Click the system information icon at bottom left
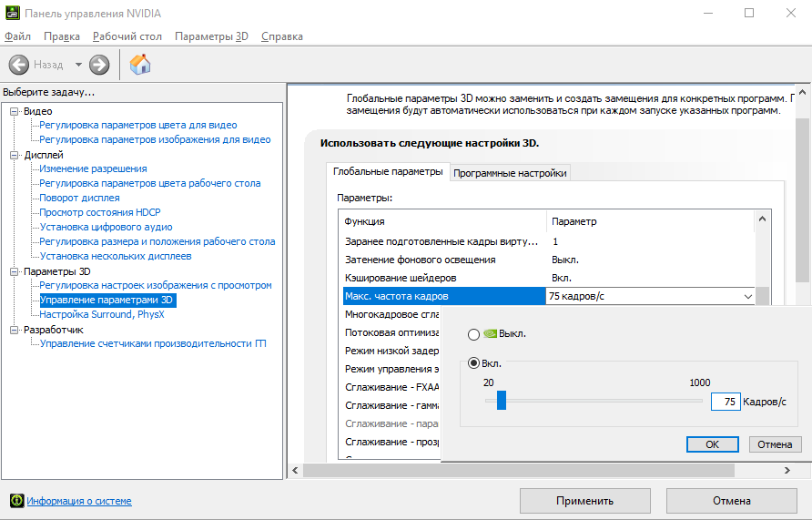The image size is (812, 520). [16, 501]
